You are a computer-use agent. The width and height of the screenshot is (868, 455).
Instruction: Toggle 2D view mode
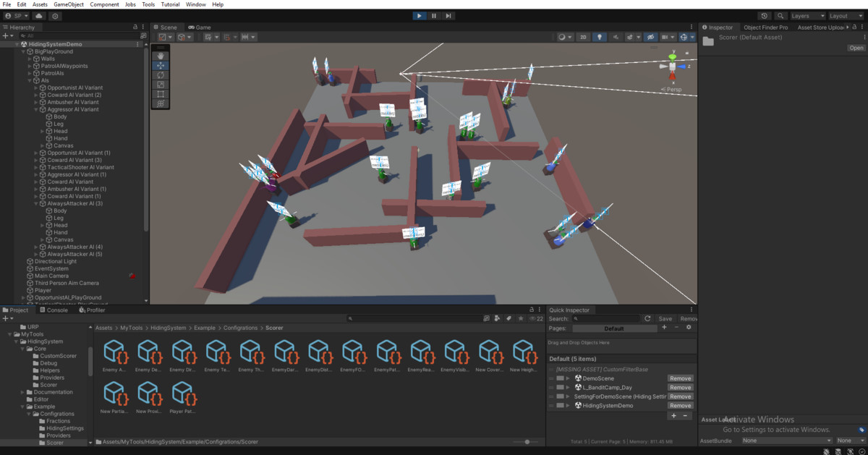tap(583, 37)
